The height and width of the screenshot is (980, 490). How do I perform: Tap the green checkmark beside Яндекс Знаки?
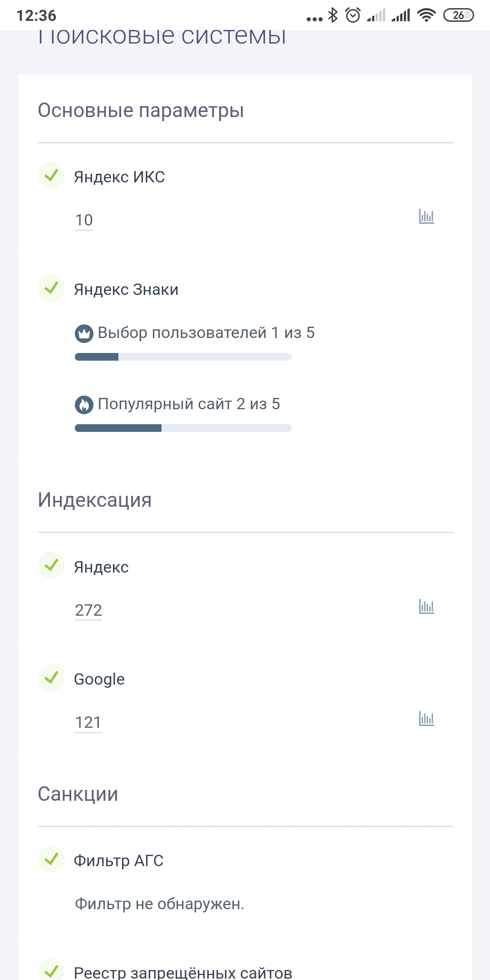[51, 288]
